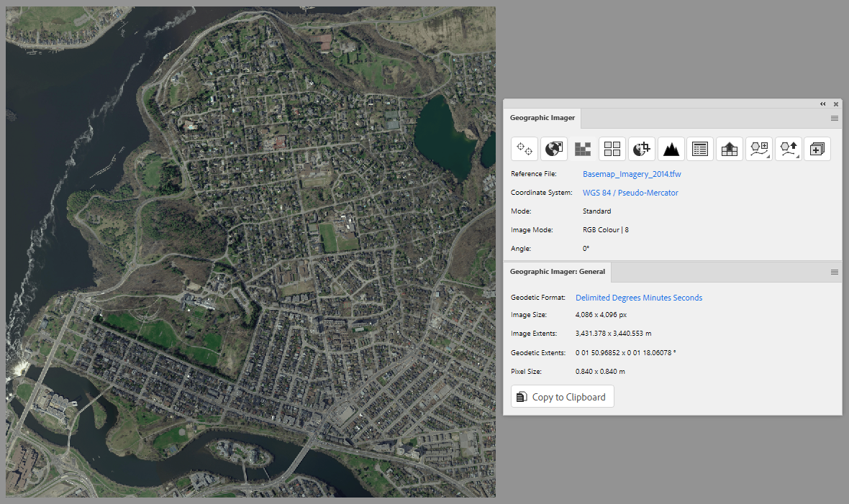Open the vector import hexagon-plus icon
The height and width of the screenshot is (504, 849).
[x=759, y=149]
